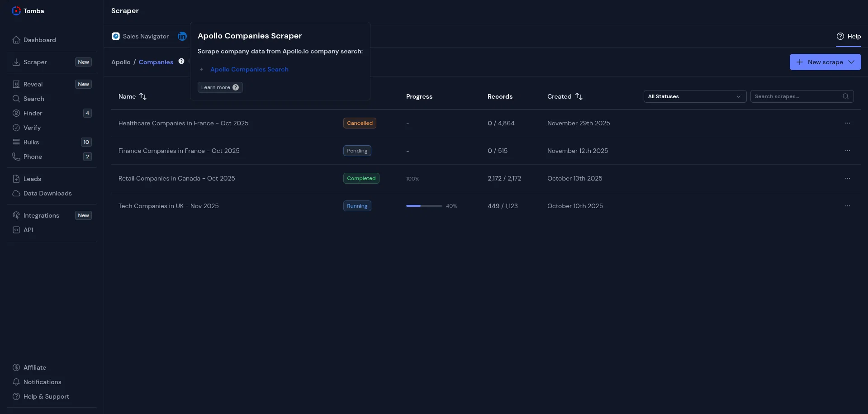The image size is (868, 414).
Task: Click the 'October 10th 2025' created date
Action: click(575, 206)
